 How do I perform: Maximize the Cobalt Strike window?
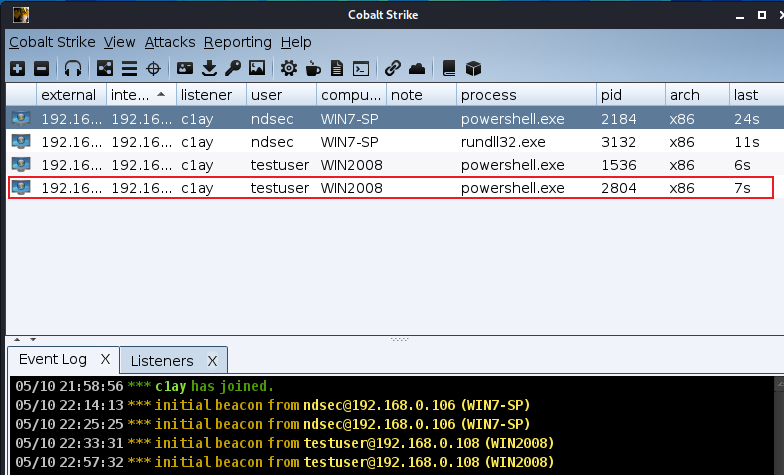762,15
